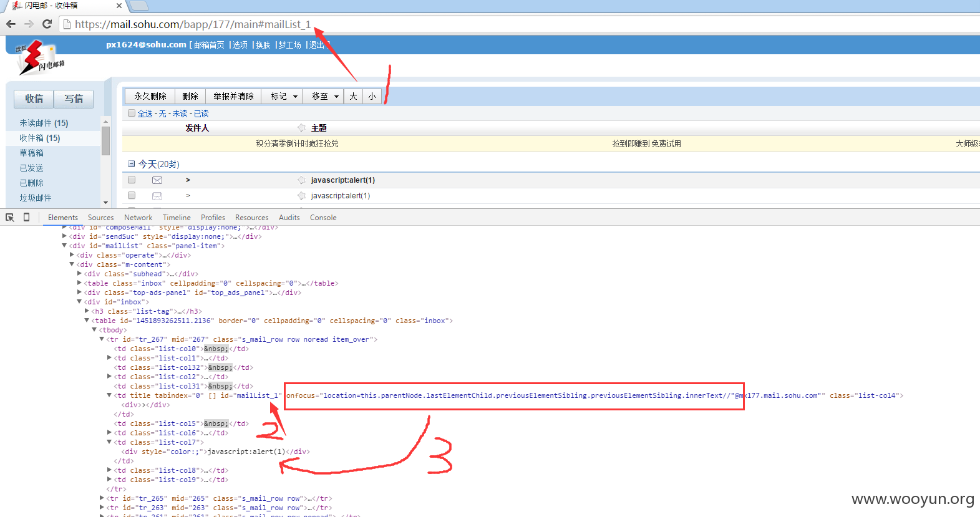Select the DevTools inspect element icon
This screenshot has height=517, width=980.
tap(10, 217)
